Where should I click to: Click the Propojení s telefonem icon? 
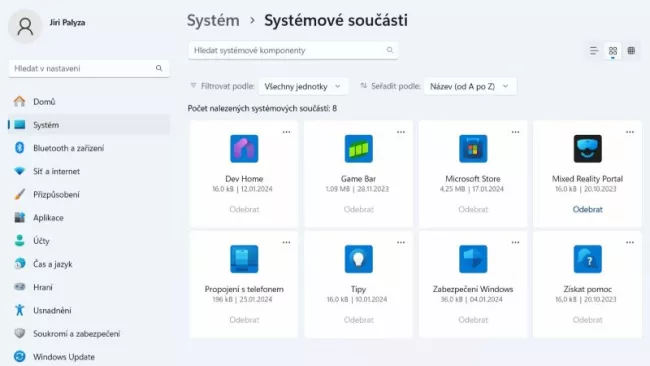point(244,259)
